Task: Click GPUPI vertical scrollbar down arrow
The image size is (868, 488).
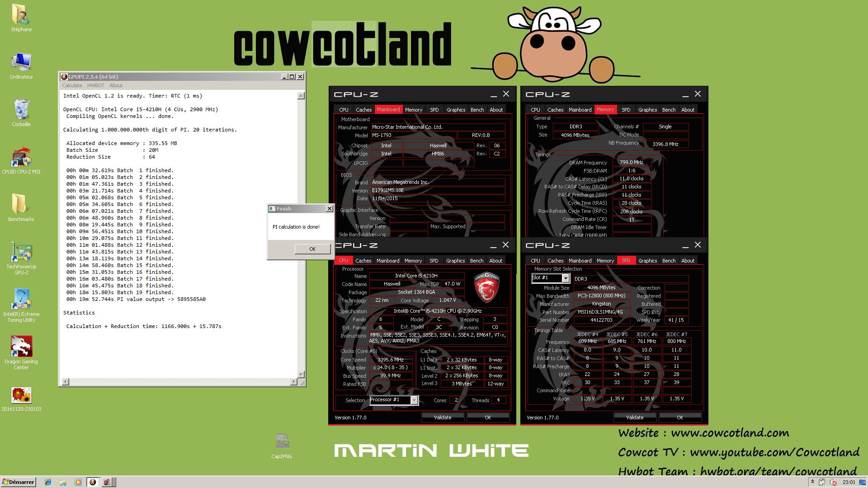Action: pos(301,375)
